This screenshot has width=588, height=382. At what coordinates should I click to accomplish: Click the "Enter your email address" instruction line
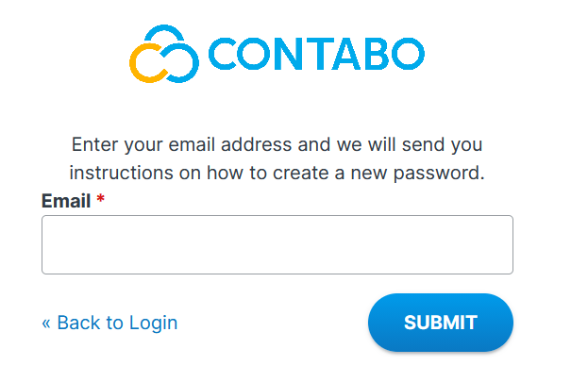point(277,145)
